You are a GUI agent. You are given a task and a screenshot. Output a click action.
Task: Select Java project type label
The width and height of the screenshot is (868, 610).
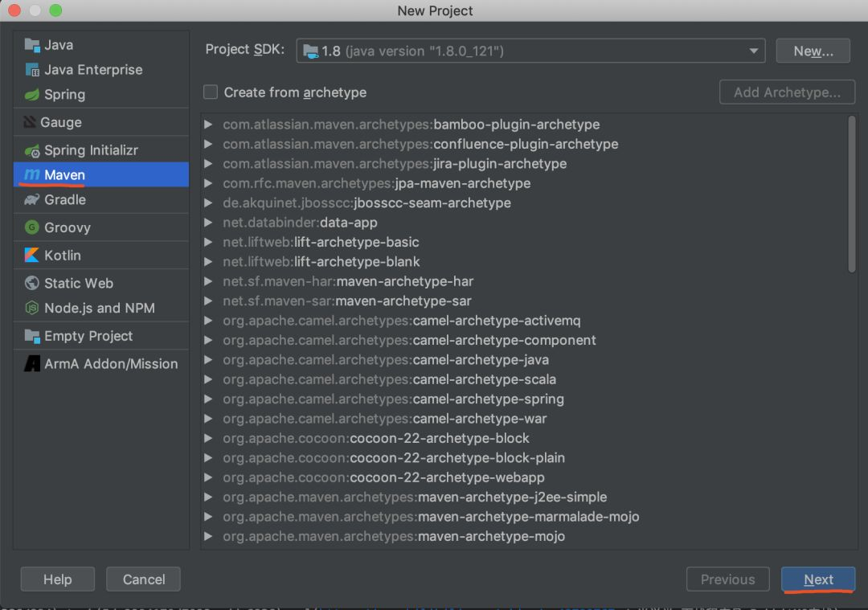59,45
